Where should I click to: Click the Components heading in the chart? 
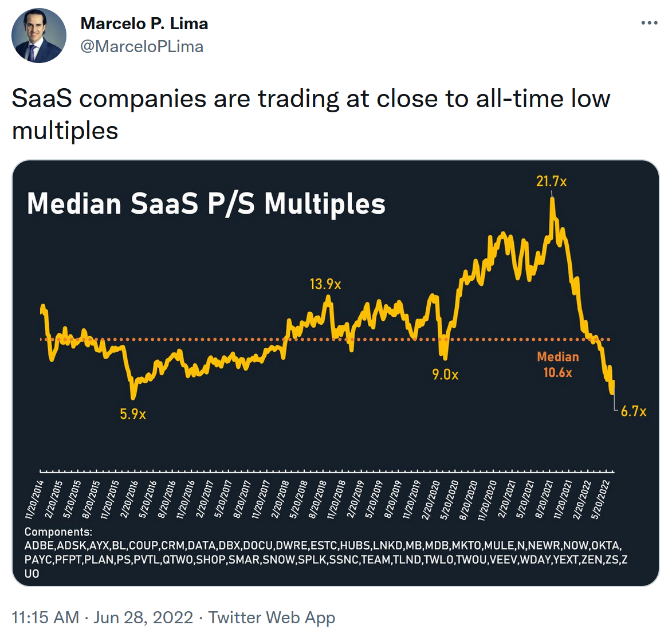tap(58, 532)
